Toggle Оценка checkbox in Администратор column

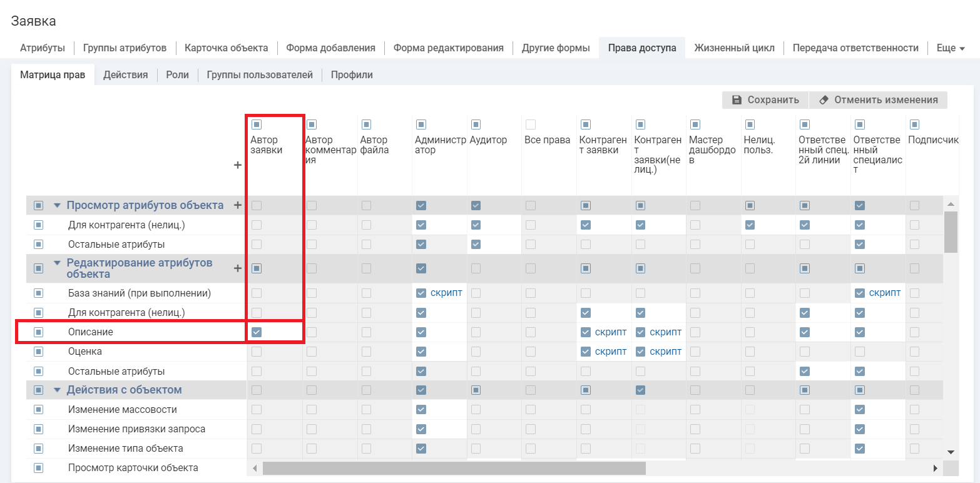[421, 352]
